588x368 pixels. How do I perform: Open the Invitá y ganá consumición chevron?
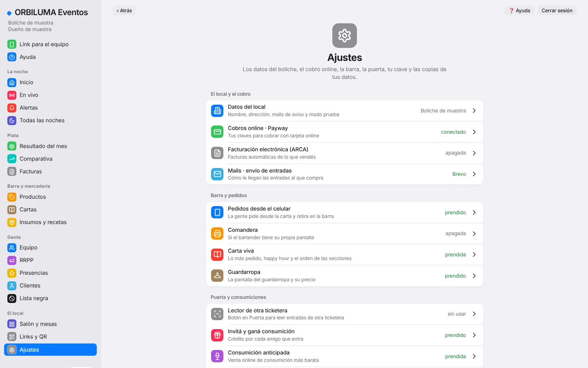tap(474, 335)
